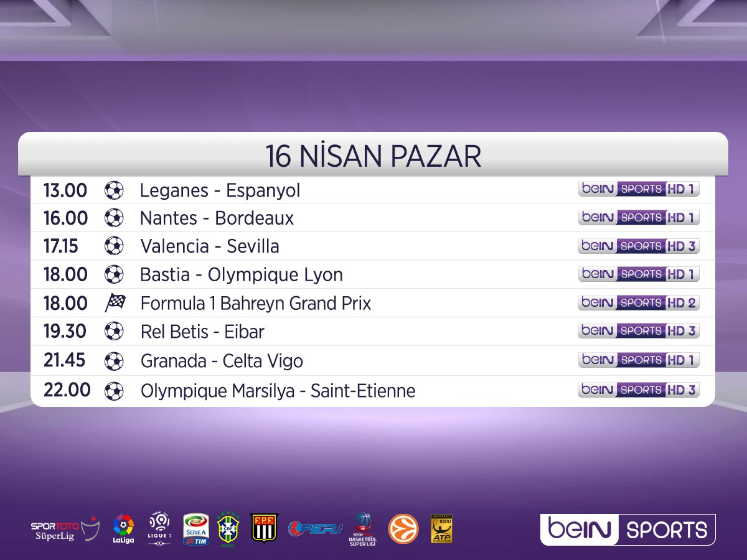This screenshot has width=747, height=560.
Task: Click the 16.00 time entry
Action: pos(65,218)
